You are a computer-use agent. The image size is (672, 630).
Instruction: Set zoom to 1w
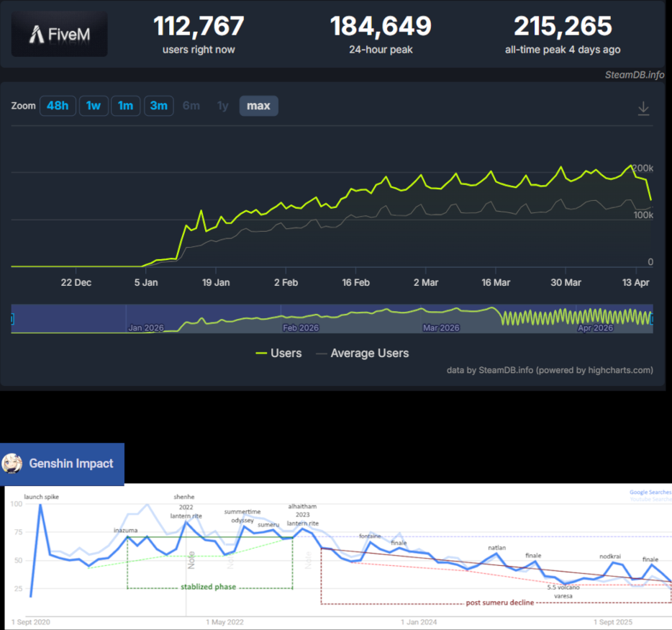click(x=94, y=106)
